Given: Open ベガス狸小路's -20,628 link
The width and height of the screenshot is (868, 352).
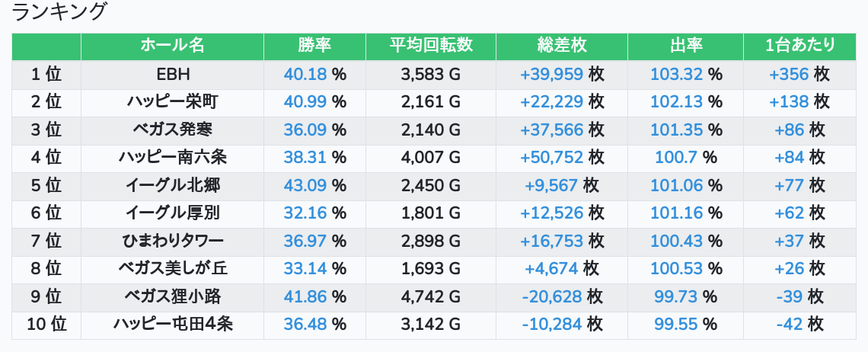Looking at the screenshot, I should pos(551,297).
